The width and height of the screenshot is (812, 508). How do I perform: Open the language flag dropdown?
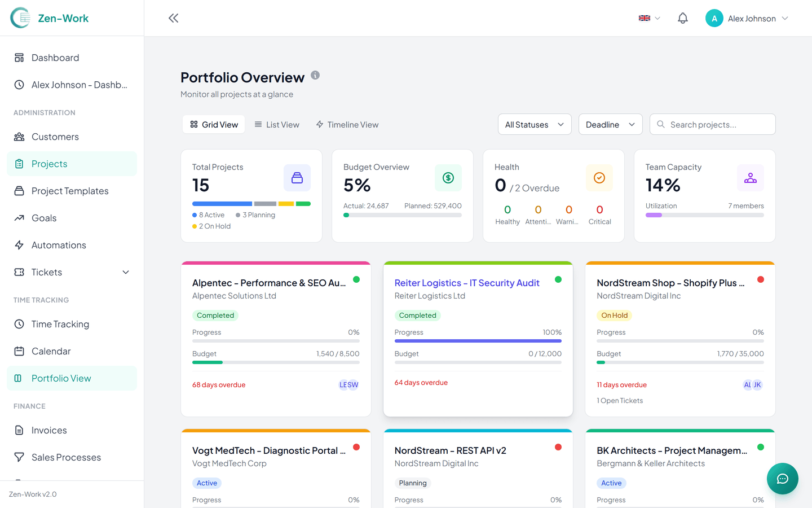(x=649, y=18)
